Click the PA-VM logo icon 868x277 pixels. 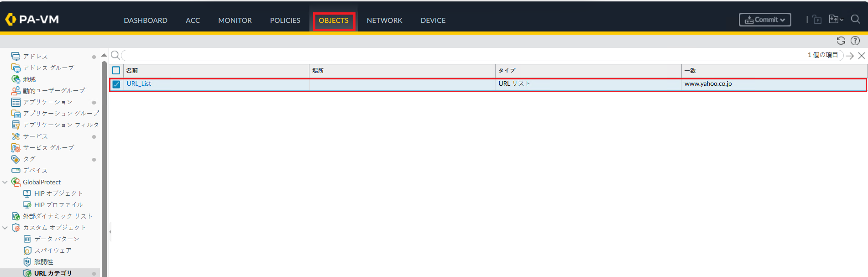click(x=10, y=19)
